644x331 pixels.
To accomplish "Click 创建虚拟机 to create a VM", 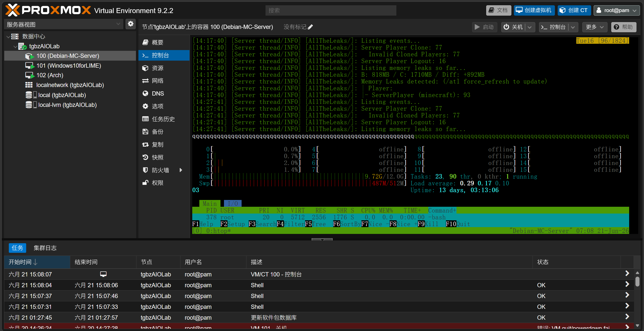I will click(x=534, y=10).
